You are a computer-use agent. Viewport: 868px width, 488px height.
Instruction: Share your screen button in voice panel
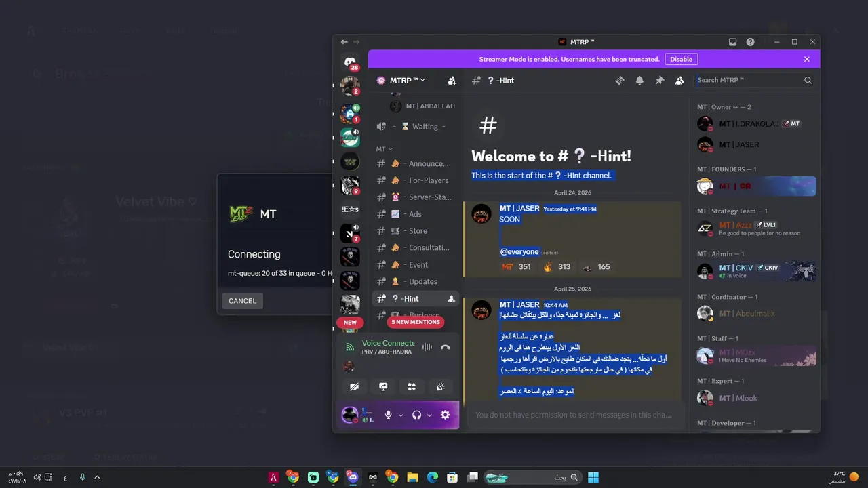click(x=383, y=386)
